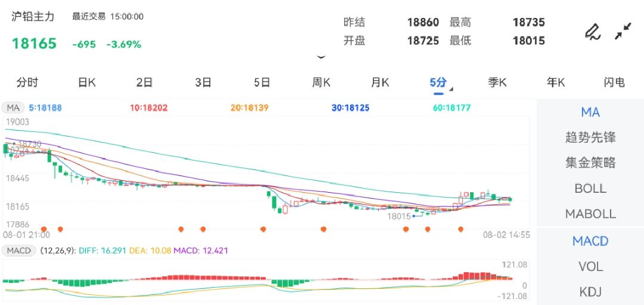Click the -695 price change value

coord(84,44)
